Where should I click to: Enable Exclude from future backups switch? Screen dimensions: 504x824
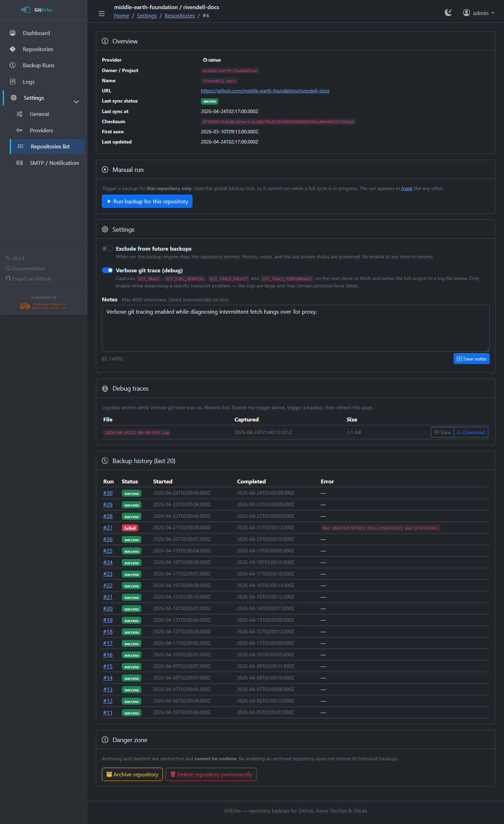tap(107, 249)
